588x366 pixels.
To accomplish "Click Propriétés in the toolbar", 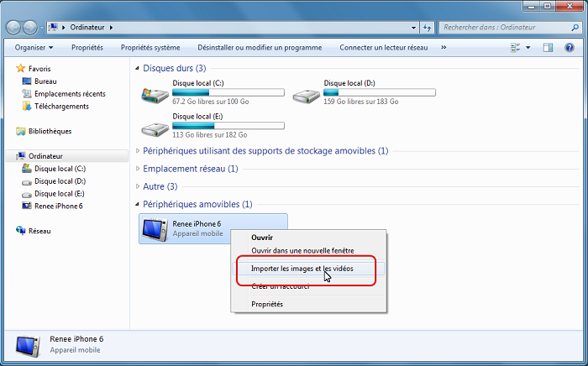I will tap(87, 48).
